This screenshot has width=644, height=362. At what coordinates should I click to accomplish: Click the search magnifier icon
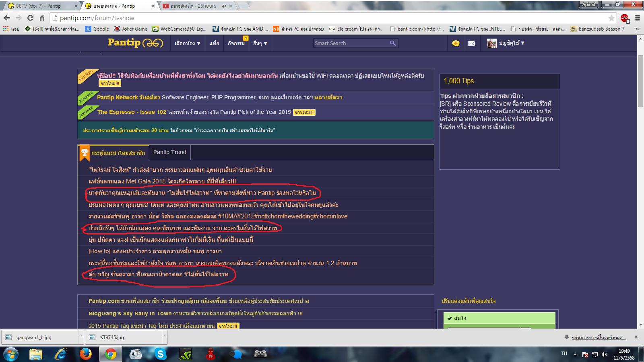coord(393,43)
